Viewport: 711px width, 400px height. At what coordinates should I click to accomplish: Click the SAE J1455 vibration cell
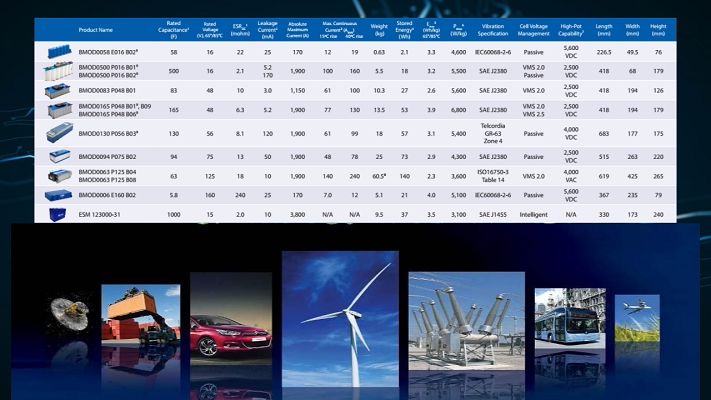[x=493, y=215]
